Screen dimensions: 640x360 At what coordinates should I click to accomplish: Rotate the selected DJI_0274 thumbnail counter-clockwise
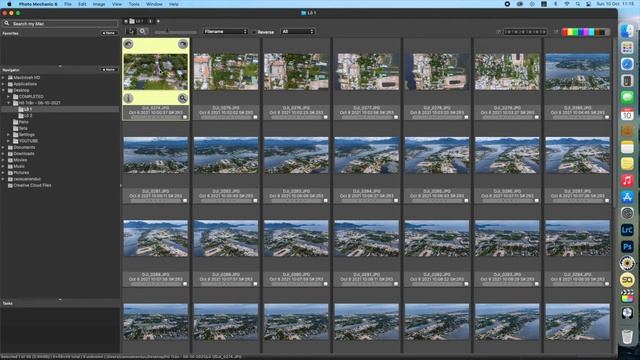pos(128,44)
